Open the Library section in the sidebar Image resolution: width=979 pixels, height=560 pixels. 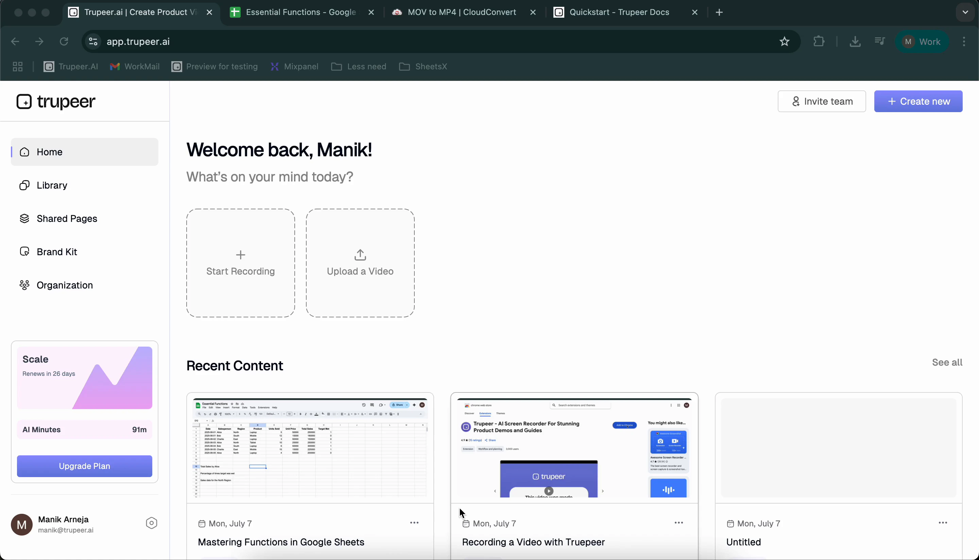[x=52, y=185]
